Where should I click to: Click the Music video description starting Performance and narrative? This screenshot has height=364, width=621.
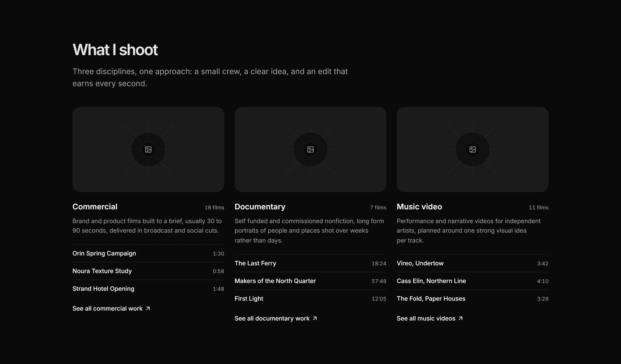[x=469, y=231]
